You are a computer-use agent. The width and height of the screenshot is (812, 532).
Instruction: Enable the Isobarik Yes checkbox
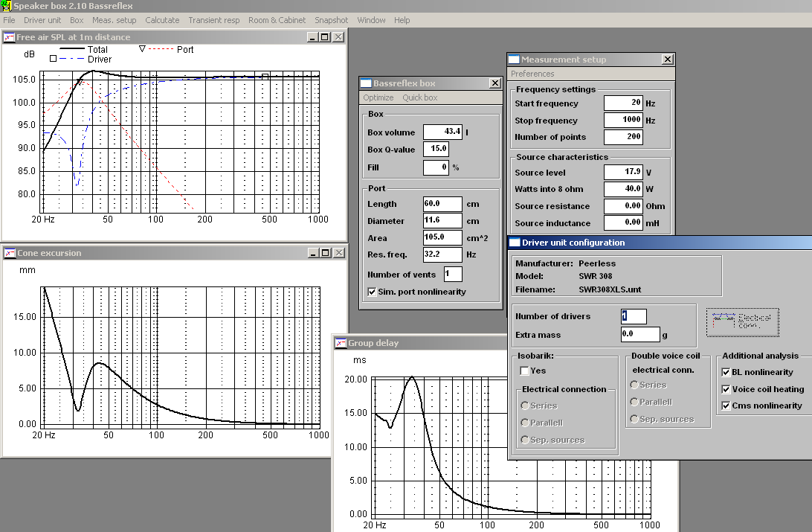point(525,371)
